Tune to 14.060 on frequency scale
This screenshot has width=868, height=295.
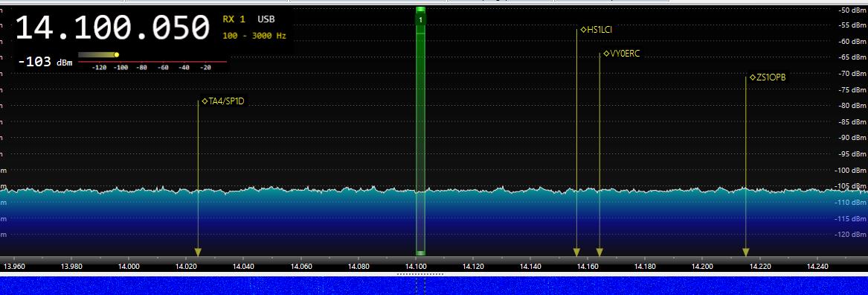[300, 267]
